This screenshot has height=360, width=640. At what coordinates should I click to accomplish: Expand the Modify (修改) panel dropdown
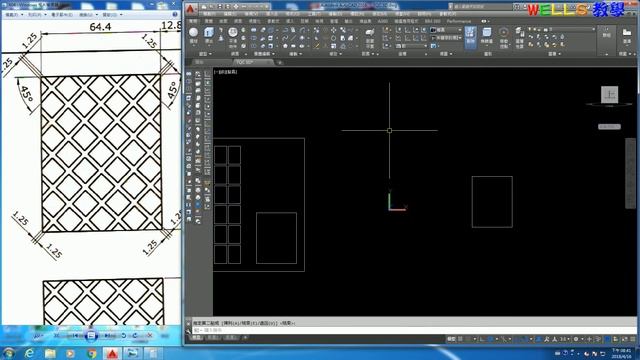point(336,54)
